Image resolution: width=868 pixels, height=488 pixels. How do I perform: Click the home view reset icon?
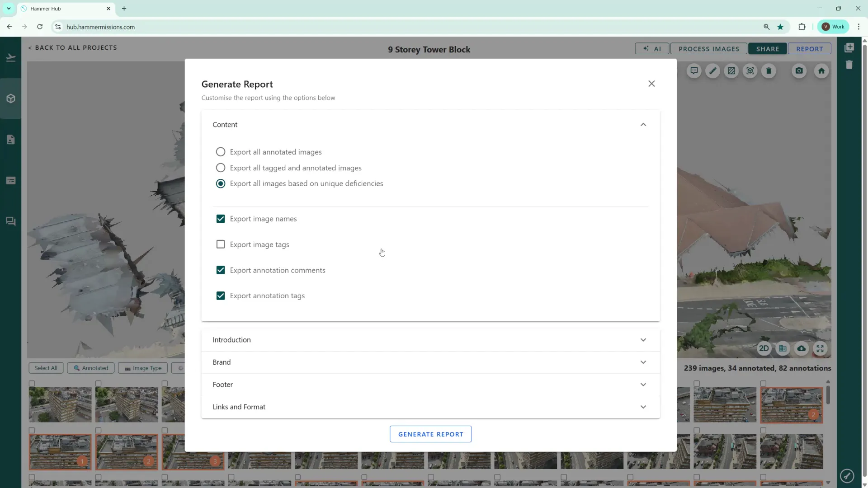pos(821,71)
